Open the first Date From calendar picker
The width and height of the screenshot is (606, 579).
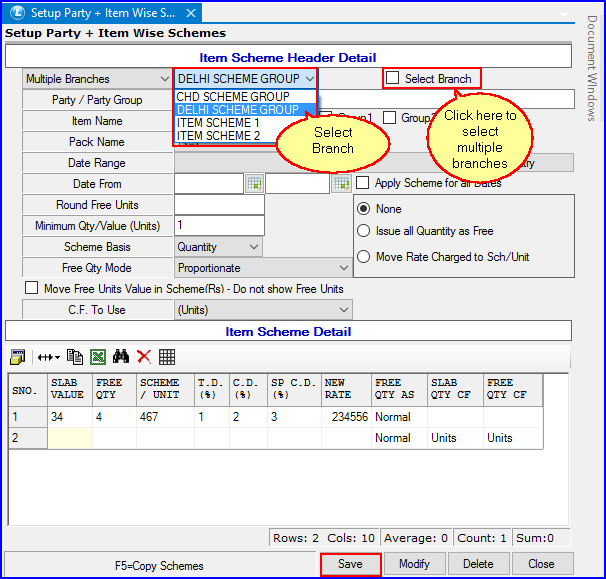pos(254,184)
